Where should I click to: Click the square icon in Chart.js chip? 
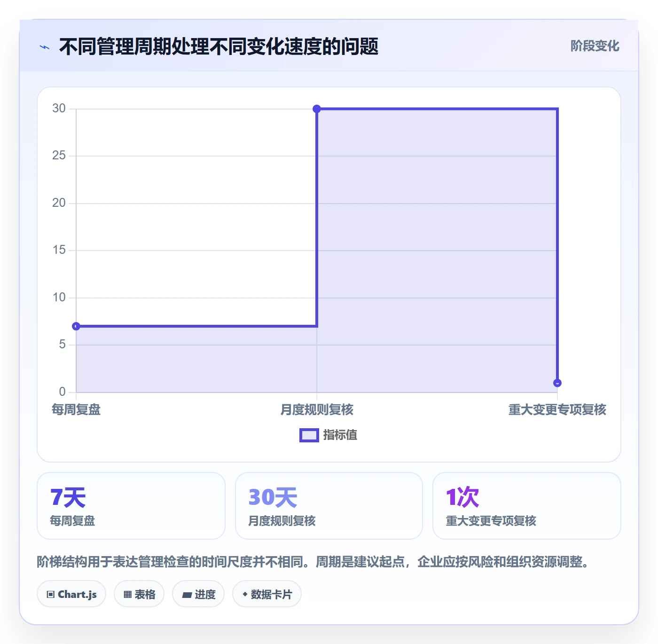[51, 595]
